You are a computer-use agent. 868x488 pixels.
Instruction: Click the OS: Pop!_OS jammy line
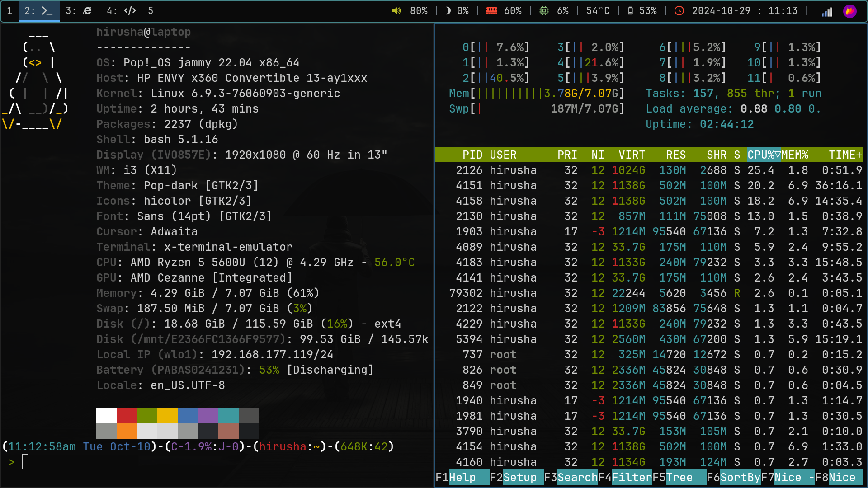[198, 63]
